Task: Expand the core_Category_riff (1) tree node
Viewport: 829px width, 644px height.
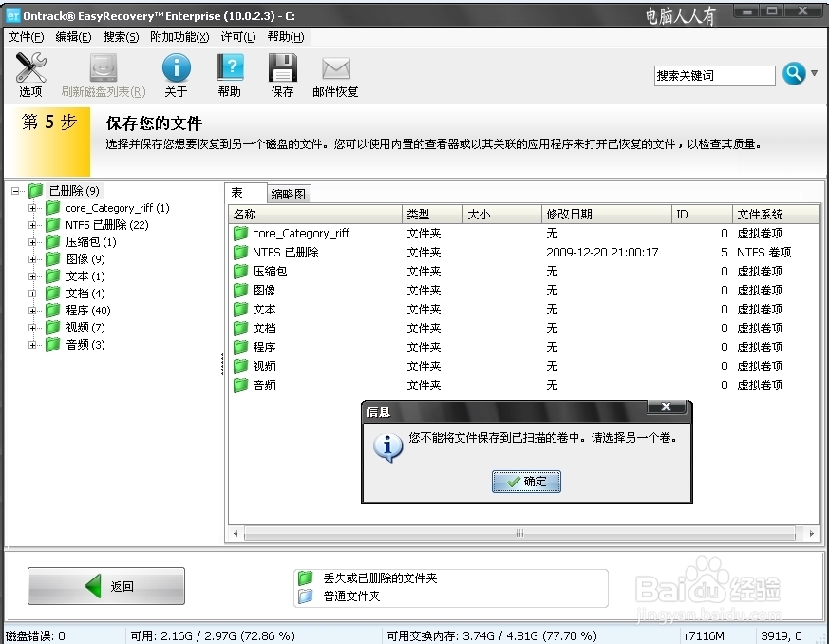Action: click(x=33, y=208)
